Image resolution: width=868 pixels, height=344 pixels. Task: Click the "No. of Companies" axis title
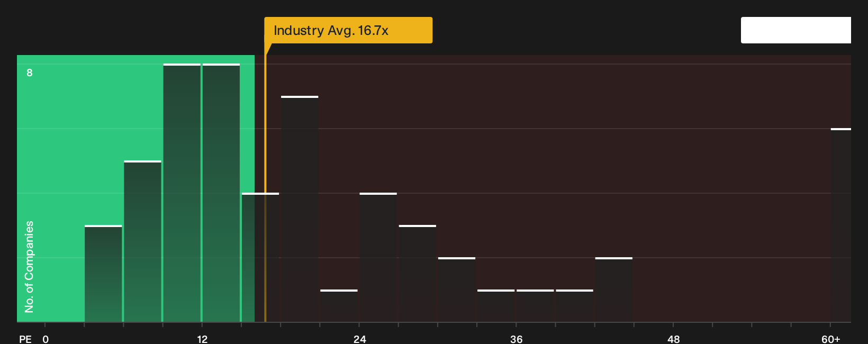coord(29,267)
